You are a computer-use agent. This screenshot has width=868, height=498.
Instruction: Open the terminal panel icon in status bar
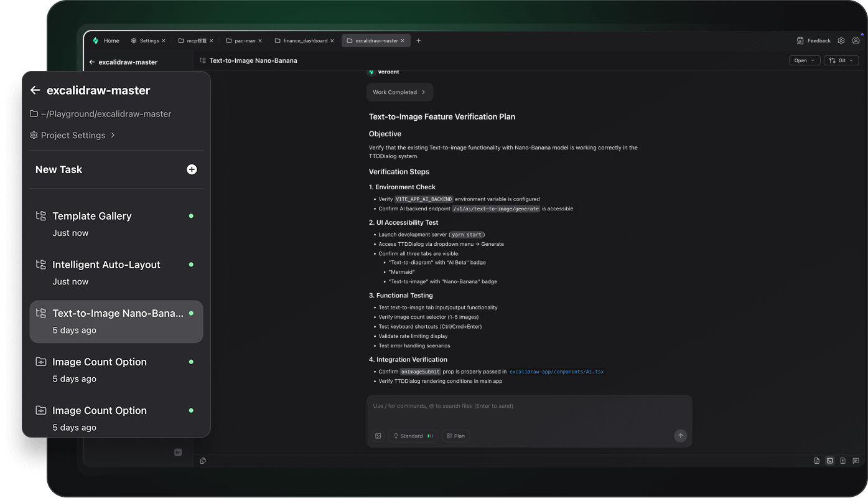[829, 461]
